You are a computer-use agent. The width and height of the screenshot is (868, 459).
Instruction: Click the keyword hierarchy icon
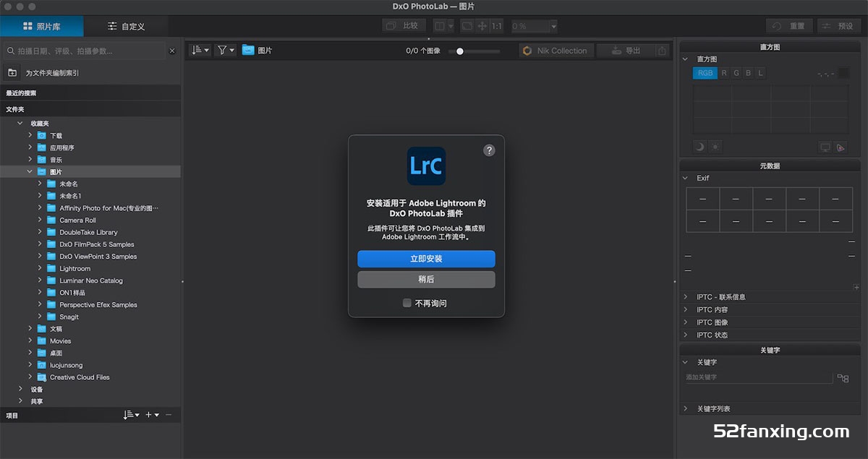(x=843, y=378)
